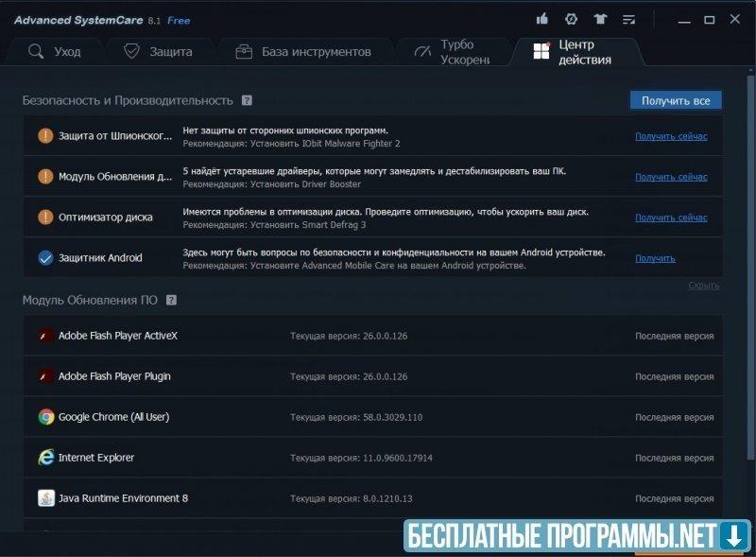Open the skin t-shirt icon
Screen dimensions: 756x557
[600, 19]
